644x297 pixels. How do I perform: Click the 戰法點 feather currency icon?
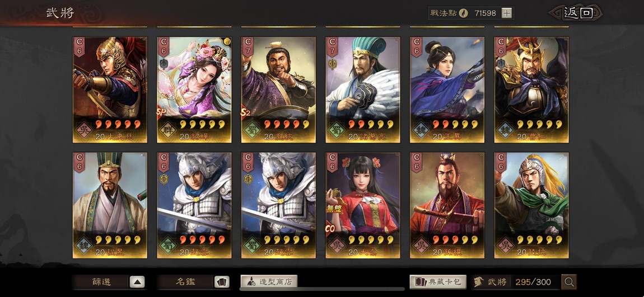[463, 13]
